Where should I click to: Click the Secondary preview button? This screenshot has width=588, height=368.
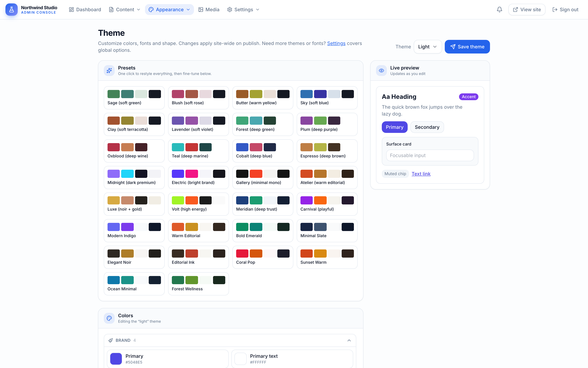(427, 127)
